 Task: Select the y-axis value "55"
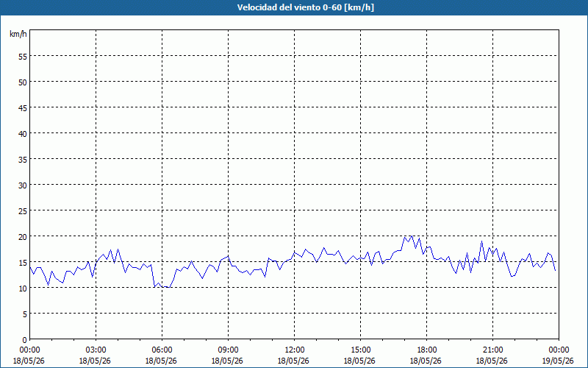point(23,56)
